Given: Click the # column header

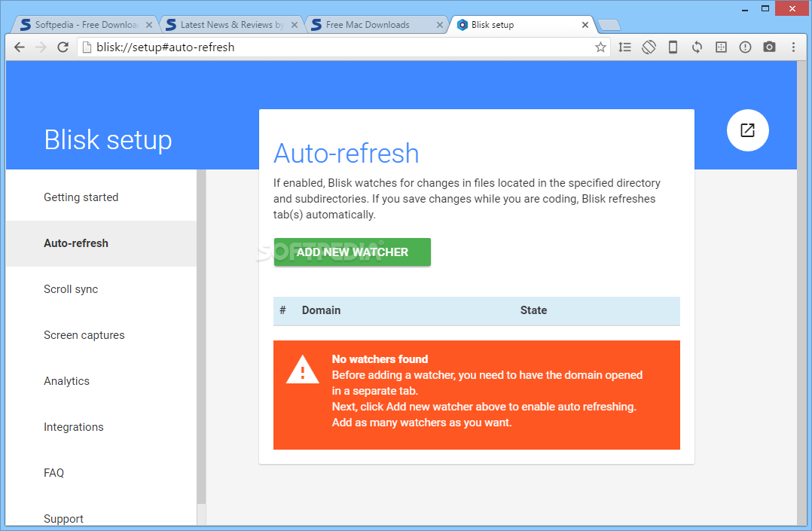Looking at the screenshot, I should coord(282,310).
